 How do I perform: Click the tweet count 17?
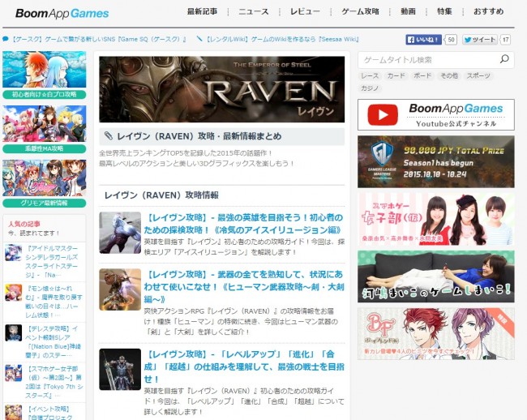[505, 40]
